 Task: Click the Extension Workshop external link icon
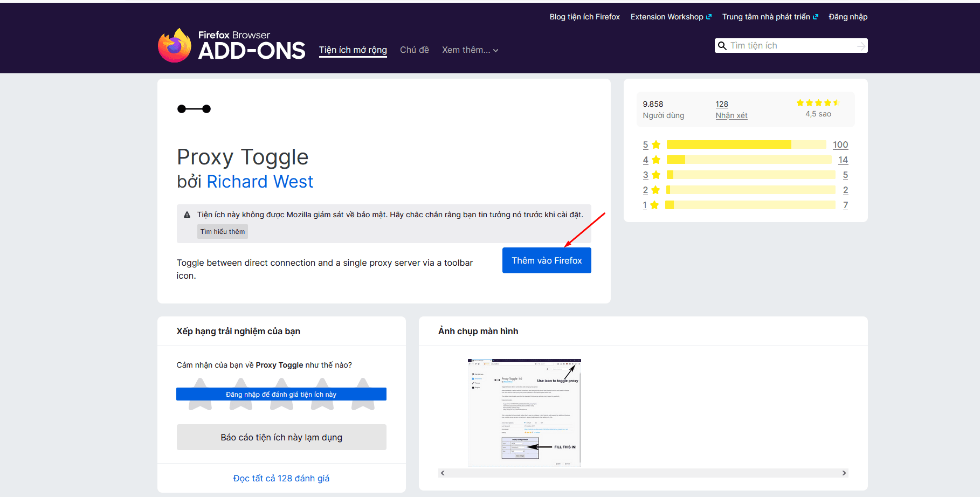point(709,17)
